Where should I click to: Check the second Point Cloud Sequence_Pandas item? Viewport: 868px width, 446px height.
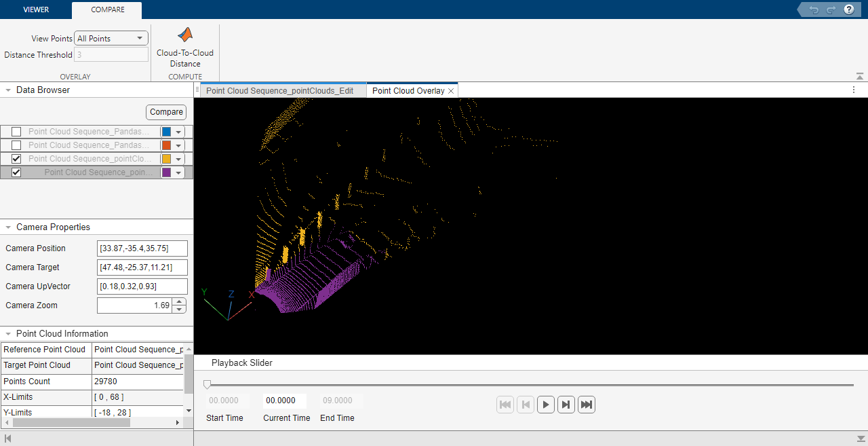(x=16, y=145)
